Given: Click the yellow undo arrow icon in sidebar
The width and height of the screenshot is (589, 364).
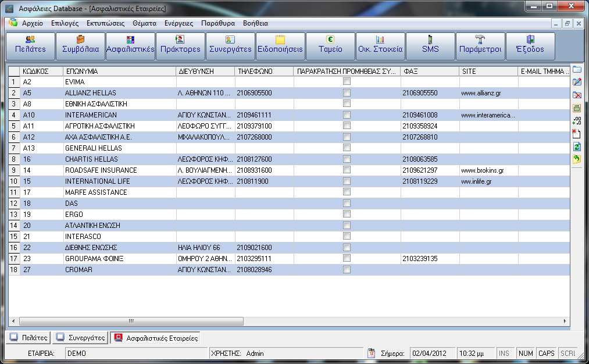Looking at the screenshot, I should pos(577,159).
